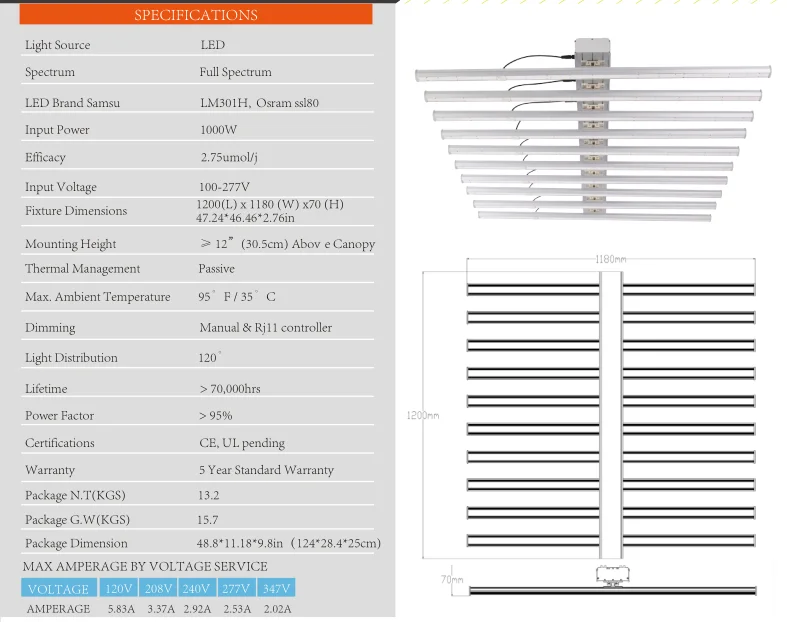Select the '2.92A' amperage value

click(x=197, y=609)
